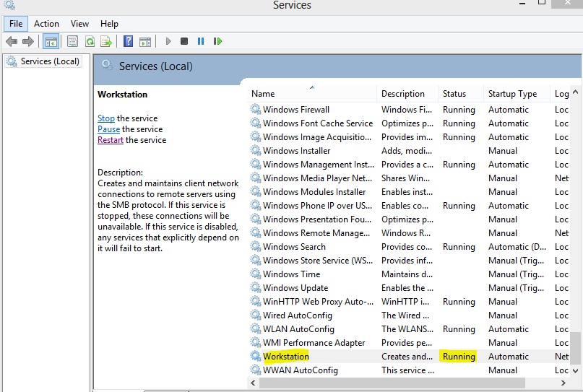Click 'Maintains d...' description of Windows Time
583x392 pixels.
[407, 274]
